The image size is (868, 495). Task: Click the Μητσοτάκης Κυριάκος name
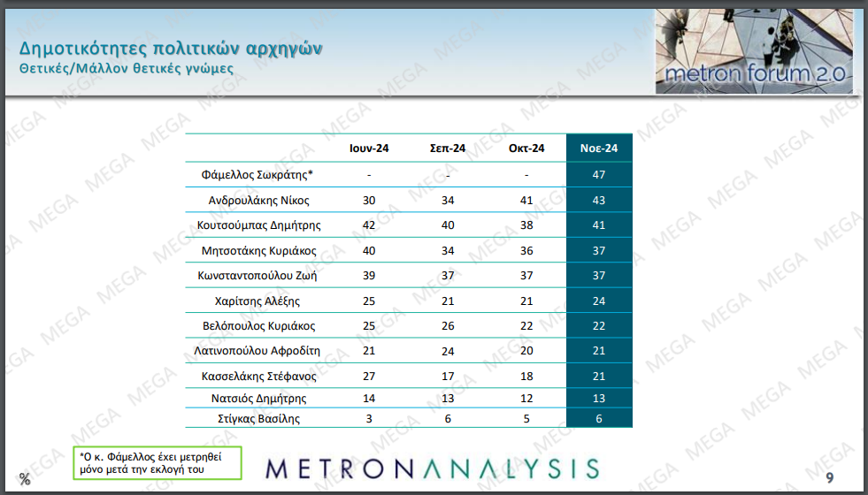(258, 250)
